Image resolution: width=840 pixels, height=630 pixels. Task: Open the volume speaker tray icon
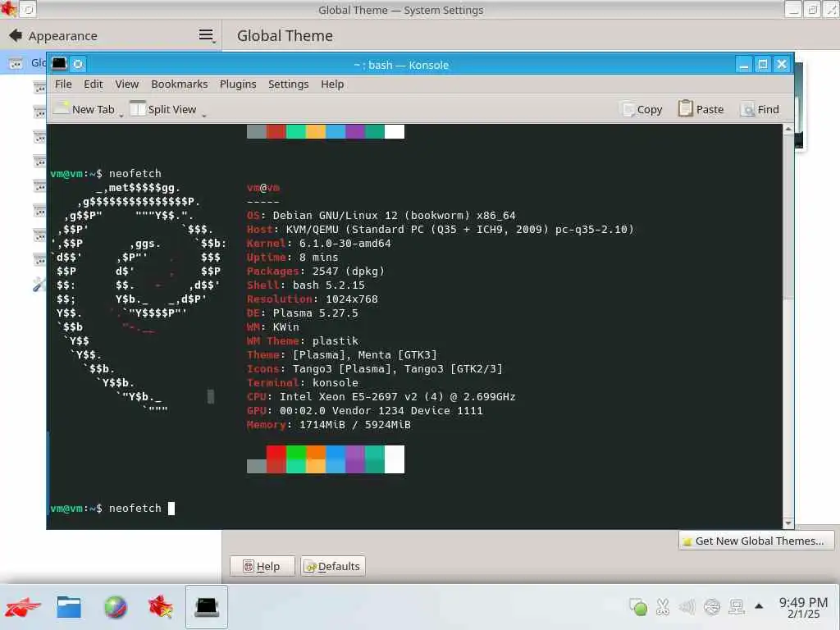coord(687,606)
